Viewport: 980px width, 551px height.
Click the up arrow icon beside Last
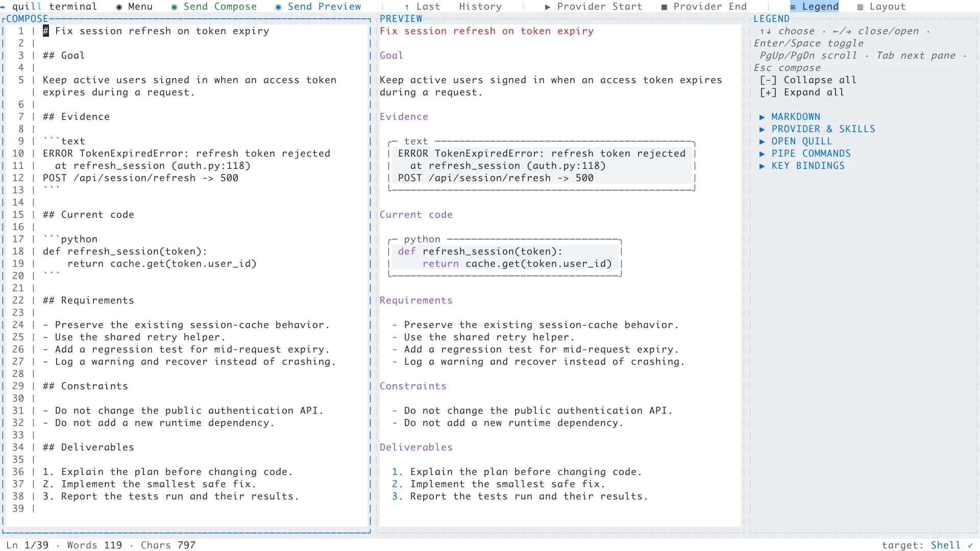point(407,7)
